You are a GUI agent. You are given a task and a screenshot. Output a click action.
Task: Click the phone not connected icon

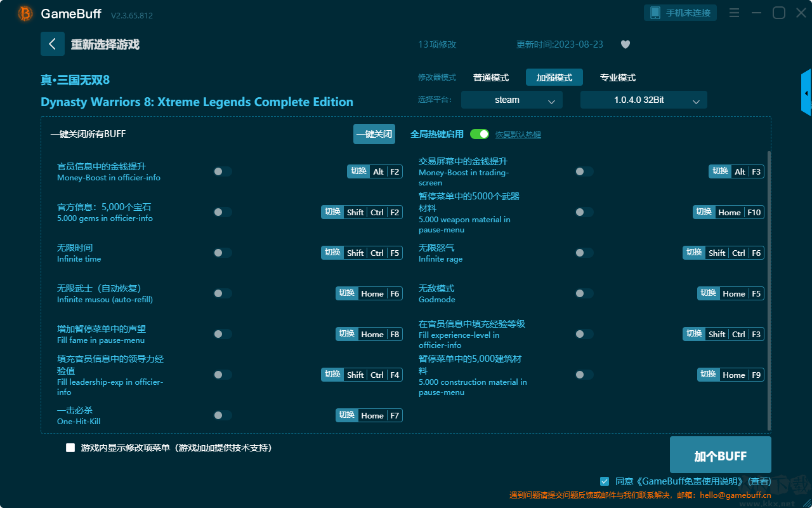pyautogui.click(x=655, y=13)
